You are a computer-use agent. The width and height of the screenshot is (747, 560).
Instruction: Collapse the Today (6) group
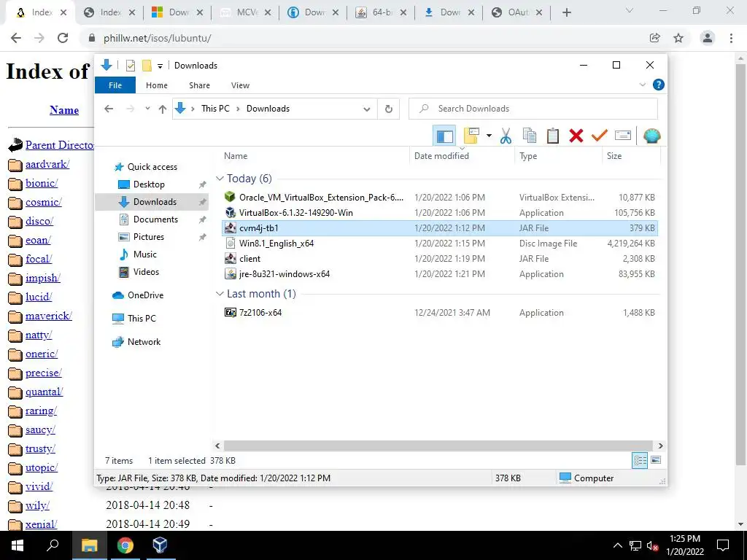(x=220, y=179)
